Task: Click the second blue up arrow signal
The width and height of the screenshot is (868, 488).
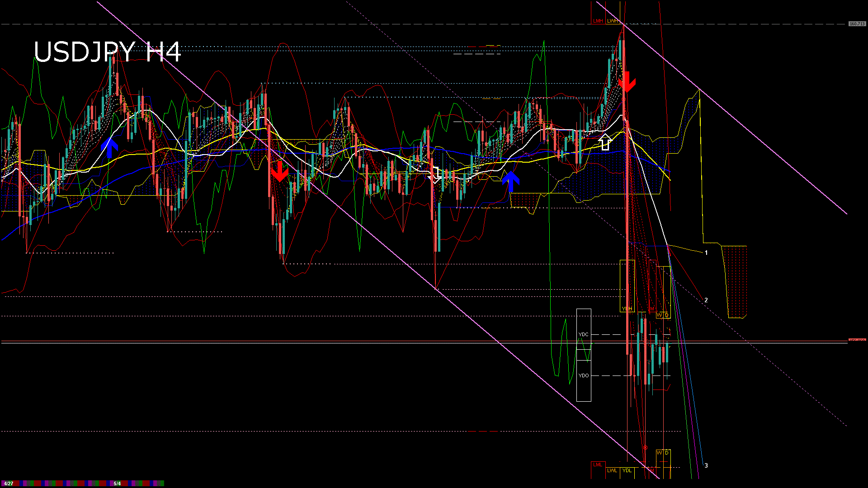Action: (511, 181)
